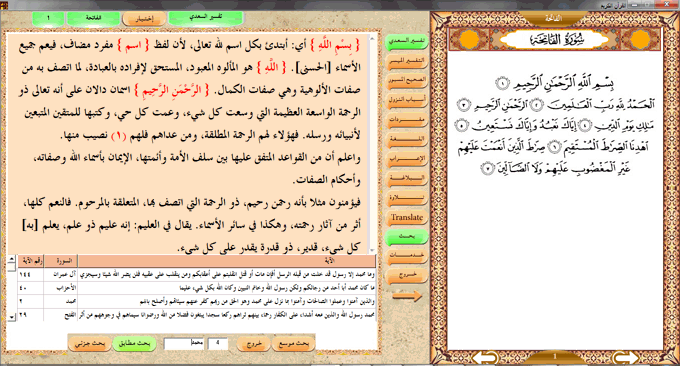Open the Translate section in the sidebar
Viewport: 680px width, 366px height.
click(x=406, y=217)
